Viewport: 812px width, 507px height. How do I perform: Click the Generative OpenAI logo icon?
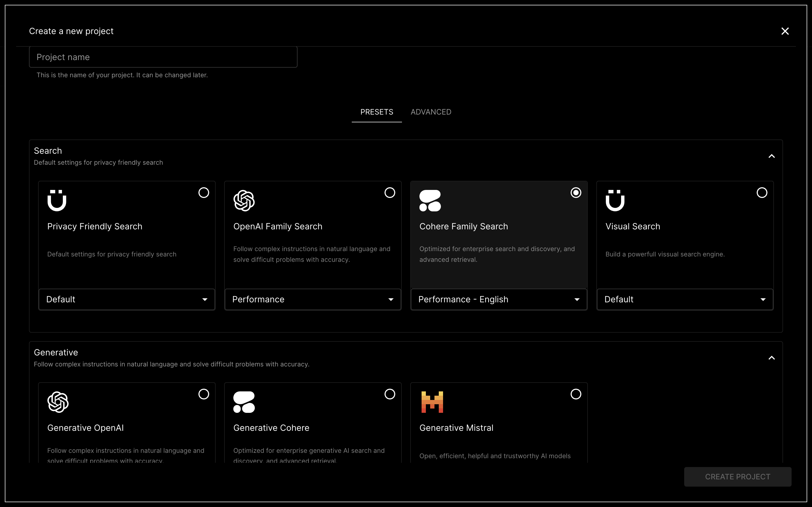(x=58, y=402)
